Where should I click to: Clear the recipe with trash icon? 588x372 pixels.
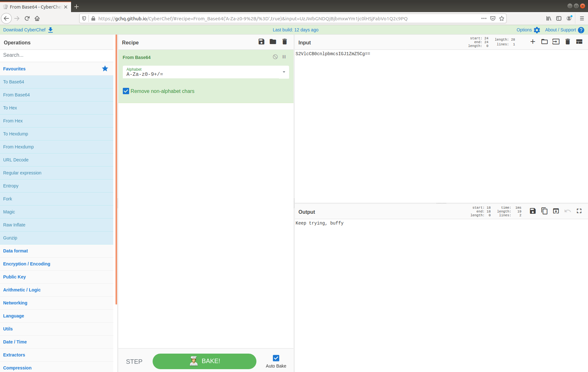coord(284,42)
